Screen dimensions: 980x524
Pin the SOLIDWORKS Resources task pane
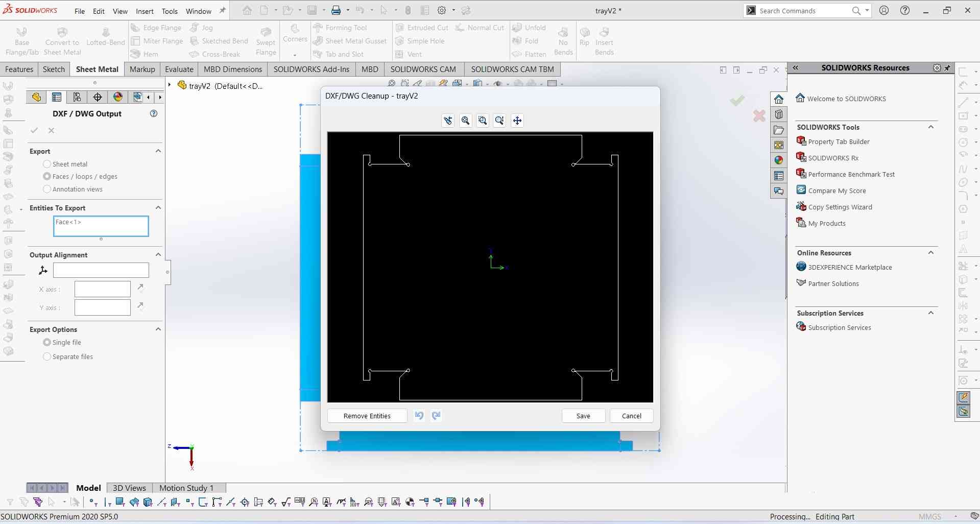coord(948,68)
